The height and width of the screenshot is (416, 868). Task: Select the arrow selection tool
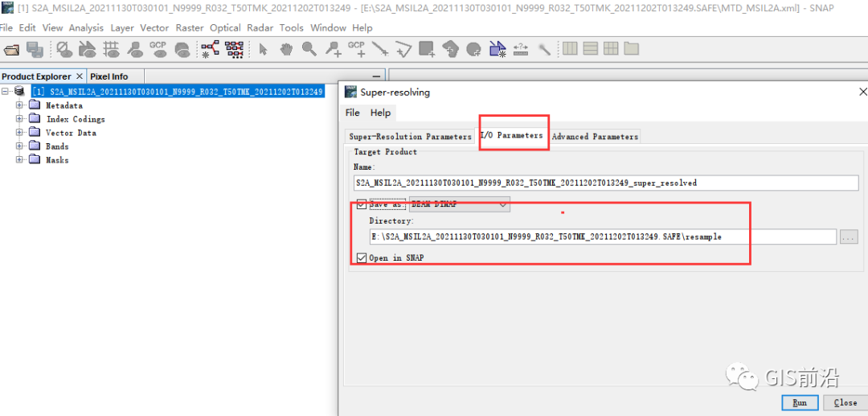[x=264, y=49]
